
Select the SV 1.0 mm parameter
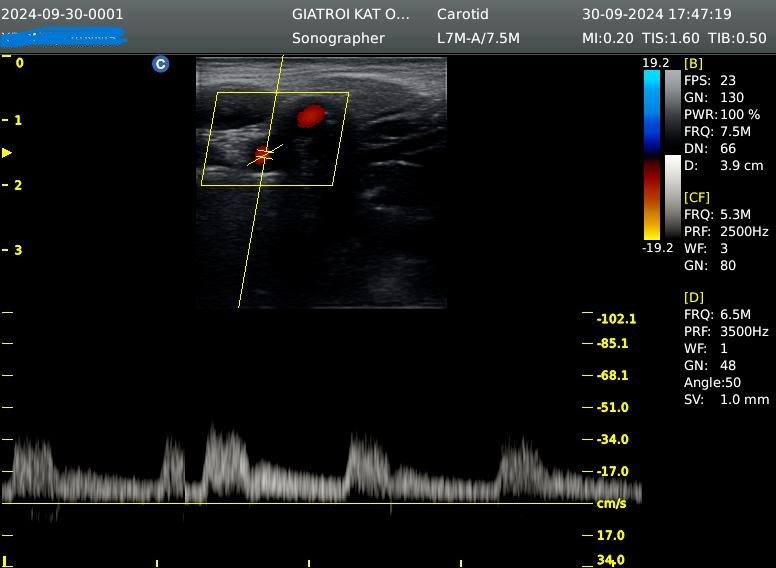(726, 399)
